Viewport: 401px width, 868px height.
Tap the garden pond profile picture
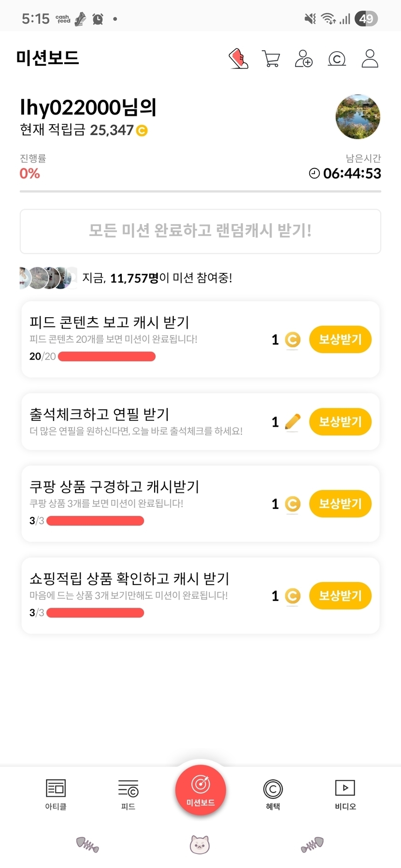358,117
